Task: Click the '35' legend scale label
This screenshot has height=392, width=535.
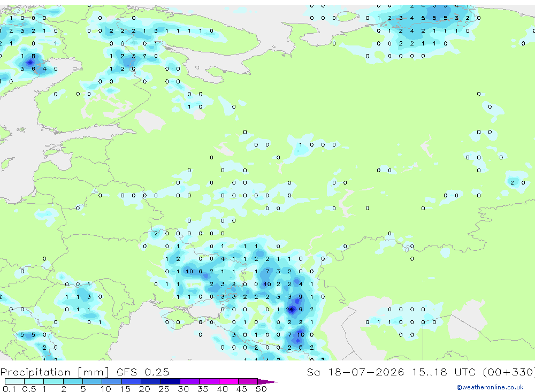Action: [203, 389]
